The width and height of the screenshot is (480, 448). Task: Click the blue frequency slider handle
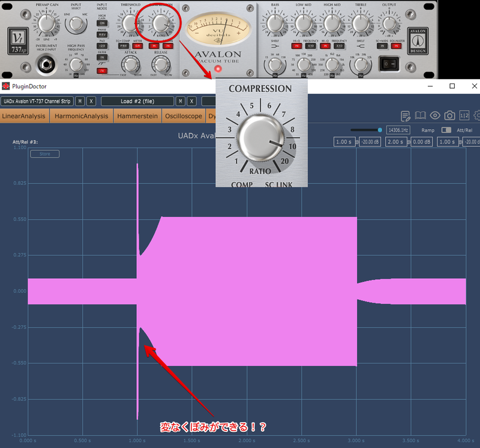tap(380, 130)
